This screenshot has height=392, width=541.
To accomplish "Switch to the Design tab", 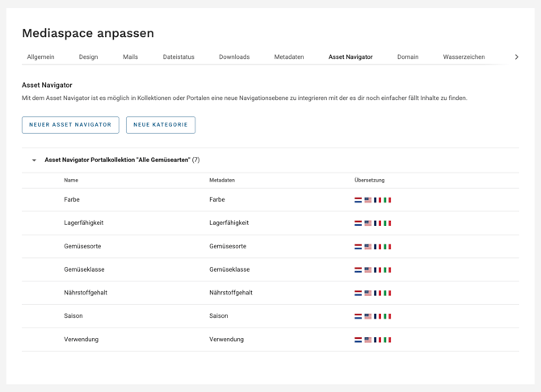I will tap(88, 57).
